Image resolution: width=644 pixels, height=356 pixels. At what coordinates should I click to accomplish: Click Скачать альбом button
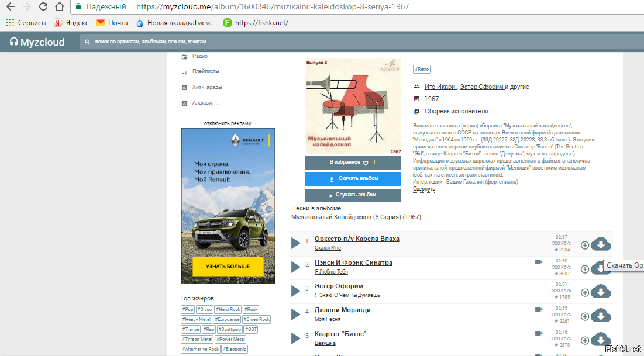353,179
